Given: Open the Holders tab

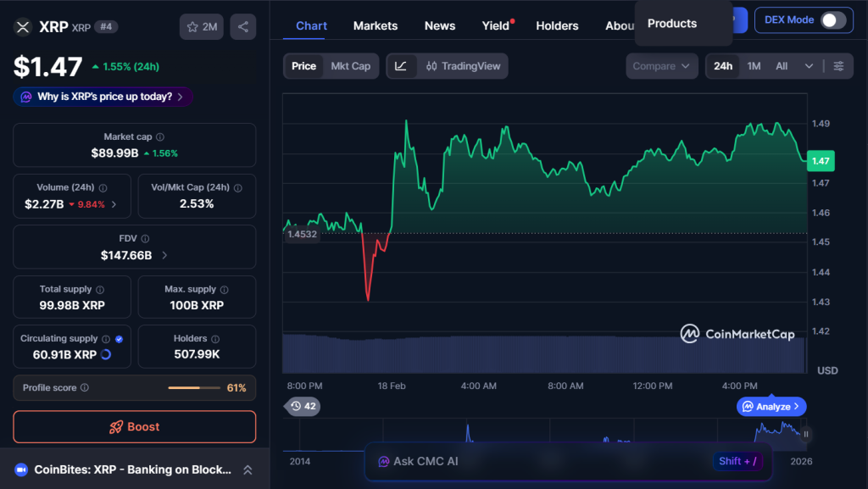Looking at the screenshot, I should click(x=557, y=26).
